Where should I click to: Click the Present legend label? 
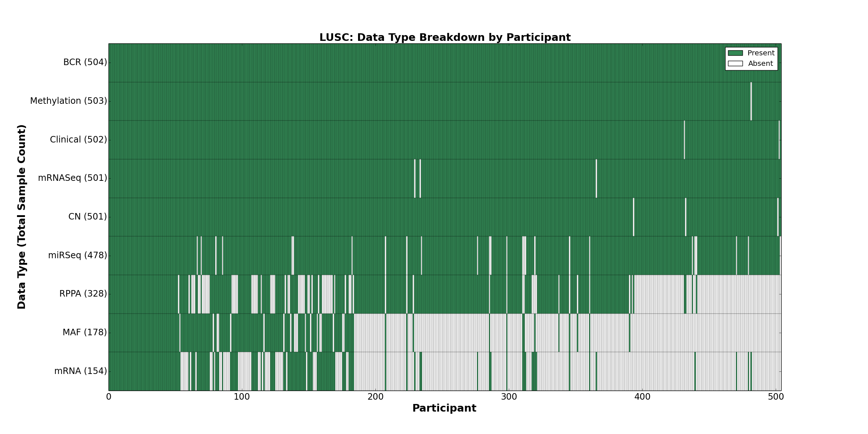761,53
